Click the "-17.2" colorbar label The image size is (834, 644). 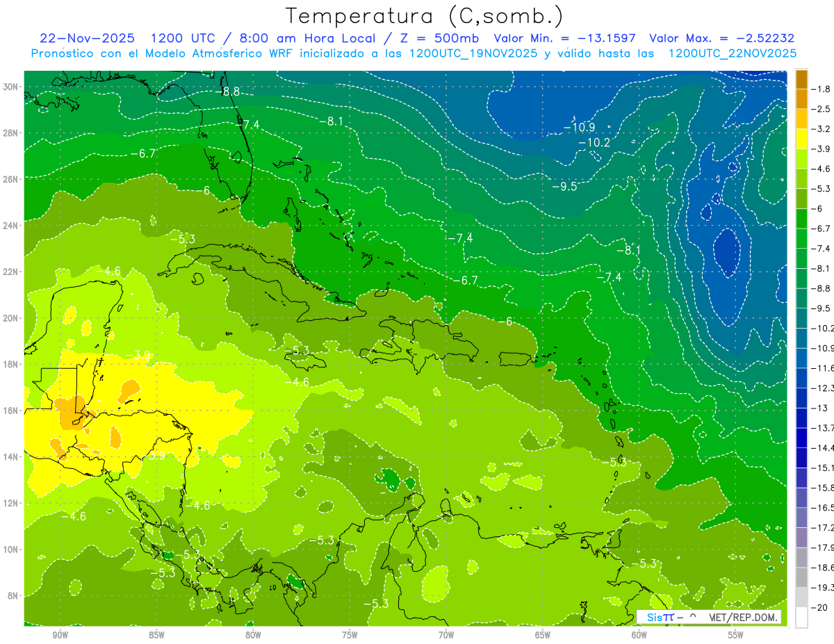822,527
